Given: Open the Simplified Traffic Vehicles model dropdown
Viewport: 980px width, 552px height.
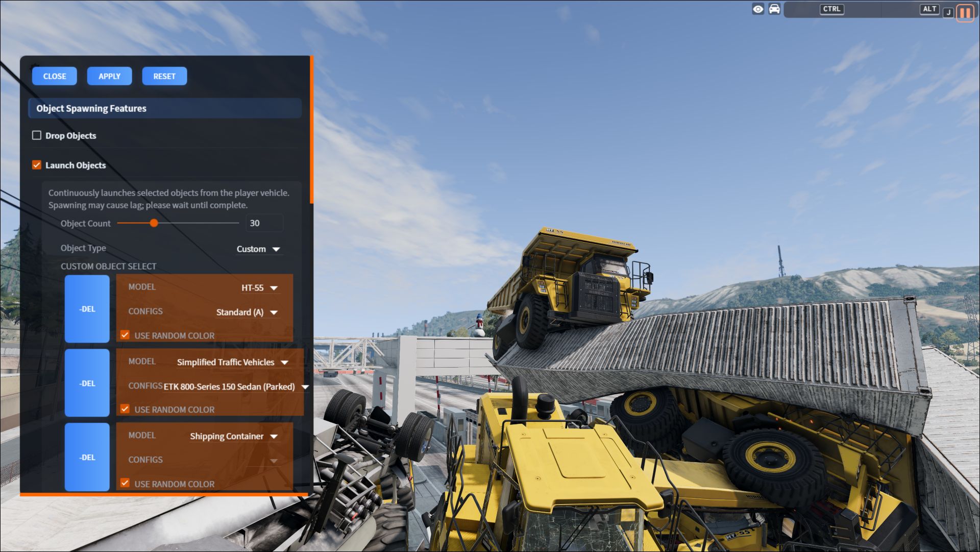Looking at the screenshot, I should coord(233,363).
